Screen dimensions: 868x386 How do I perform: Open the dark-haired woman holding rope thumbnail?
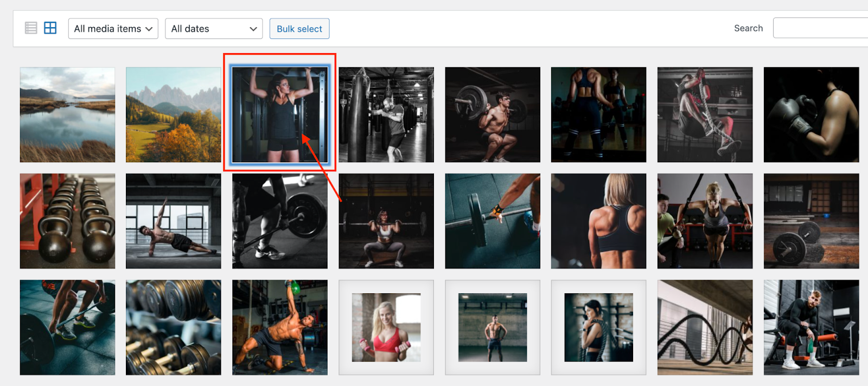[x=599, y=327]
